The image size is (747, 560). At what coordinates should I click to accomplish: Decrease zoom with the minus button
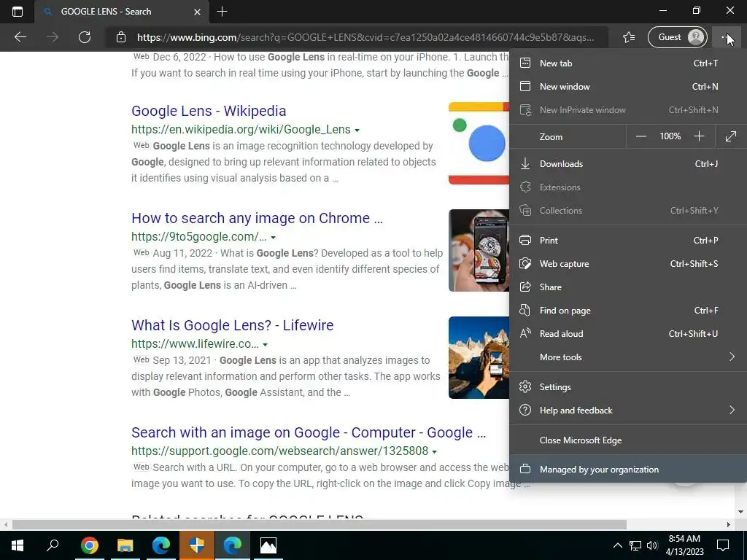[640, 136]
